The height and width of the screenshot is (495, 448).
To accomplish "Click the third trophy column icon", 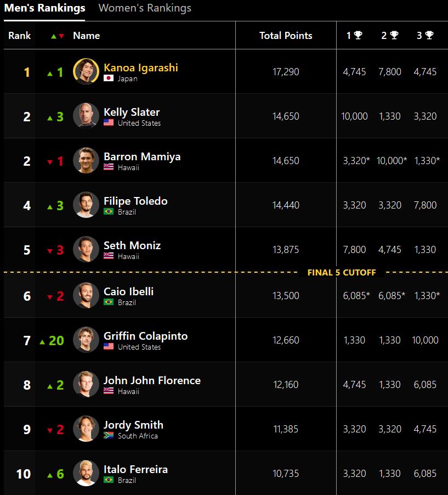I will click(x=429, y=35).
